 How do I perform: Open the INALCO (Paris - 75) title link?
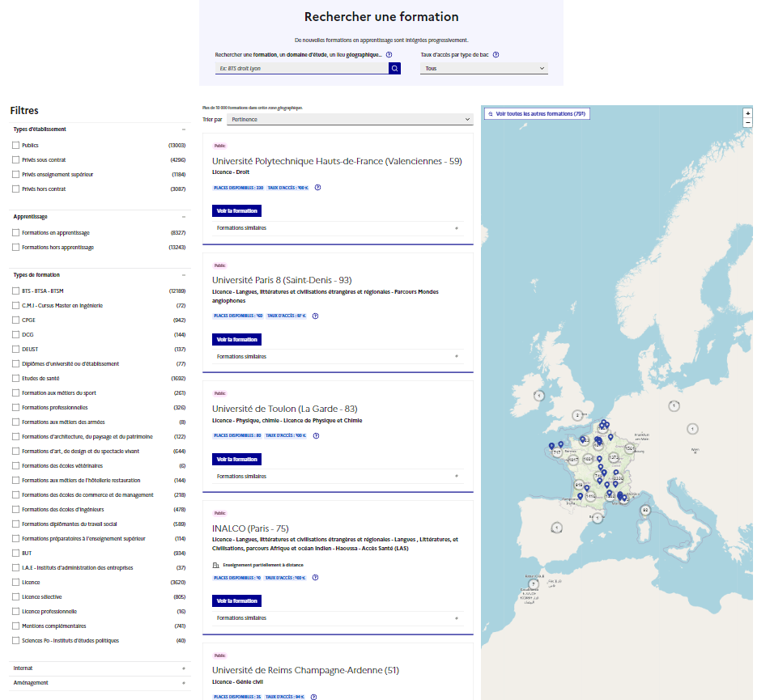coord(250,528)
